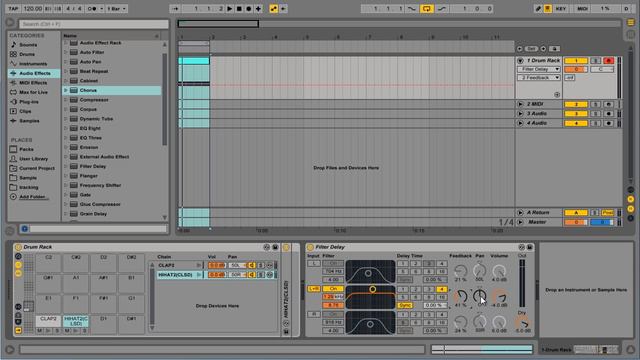Image resolution: width=640 pixels, height=360 pixels.
Task: Unfold the 3 Audio track
Action: [520, 113]
